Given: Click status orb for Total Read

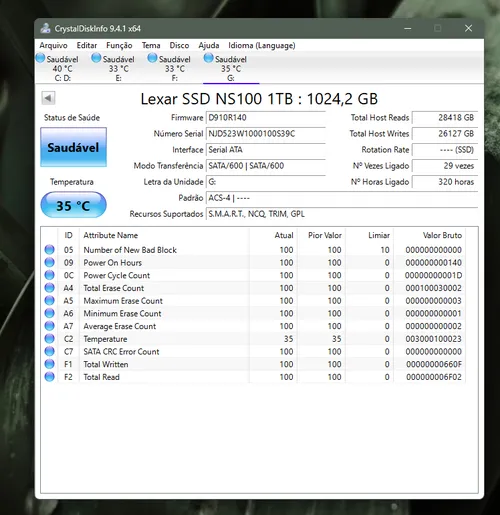Looking at the screenshot, I should tap(49, 377).
